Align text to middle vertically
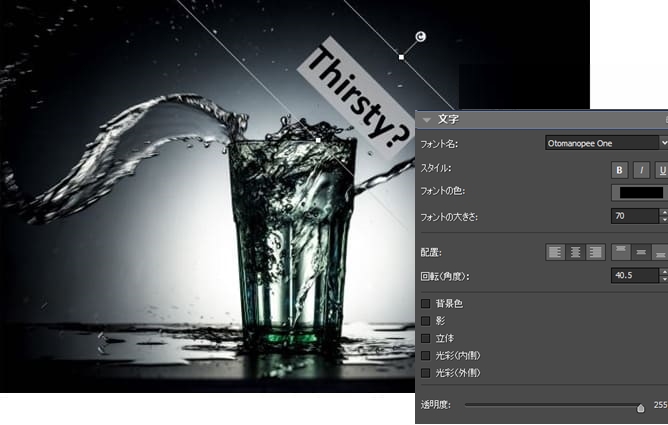668x425 pixels. [x=641, y=252]
